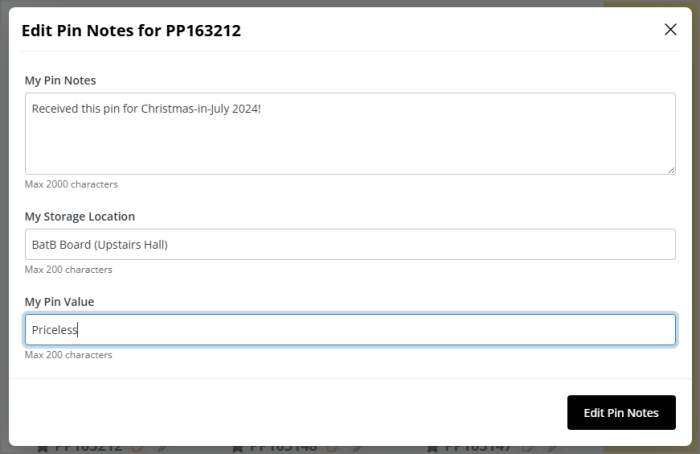
Task: Click the bookmark icon beside PP163148
Action: point(237,448)
